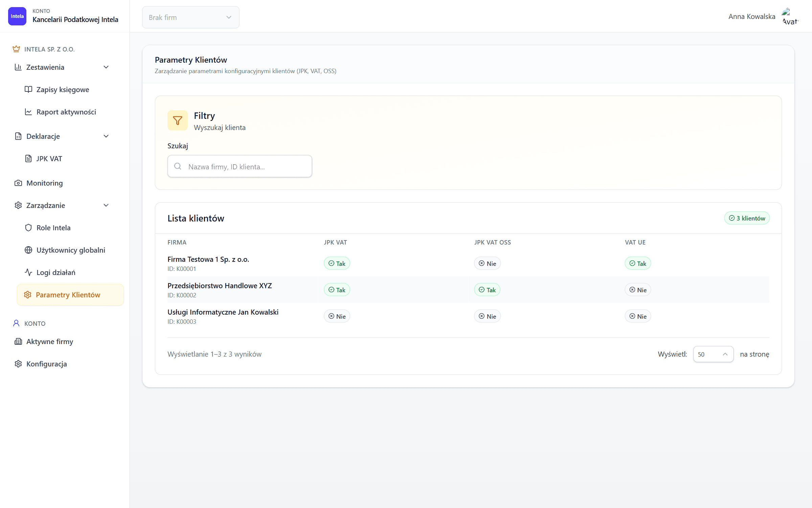Click the gear icon beside Zarządzanie
The image size is (812, 508).
pos(18,205)
